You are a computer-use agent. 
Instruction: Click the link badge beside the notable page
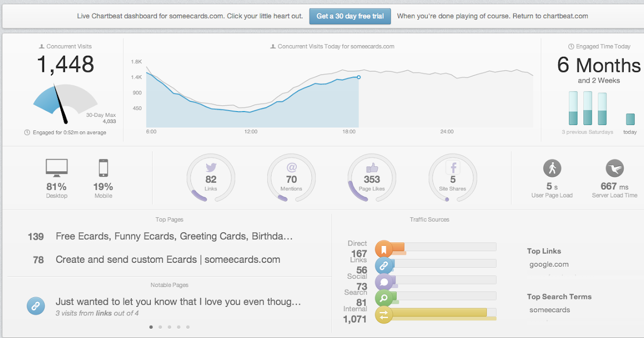[x=35, y=306]
